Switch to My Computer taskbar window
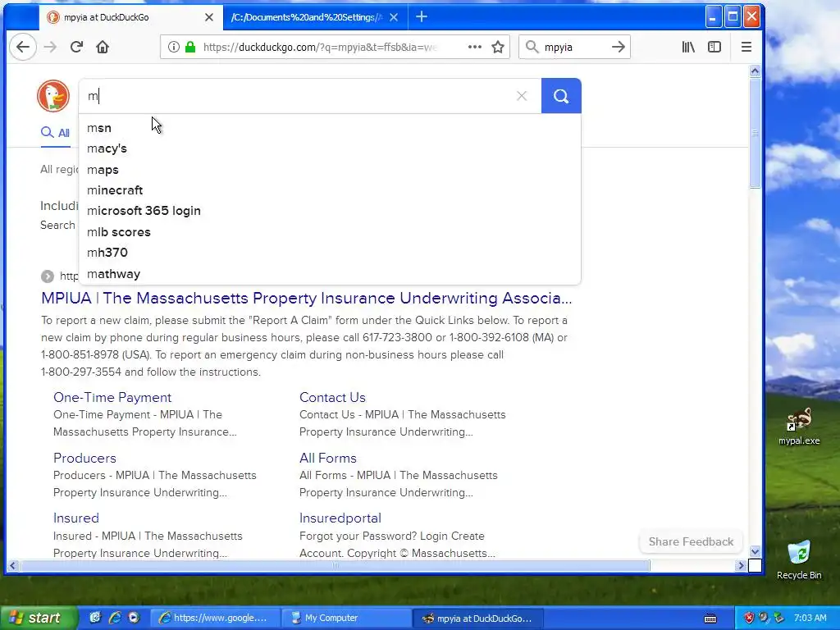 pyautogui.click(x=347, y=618)
